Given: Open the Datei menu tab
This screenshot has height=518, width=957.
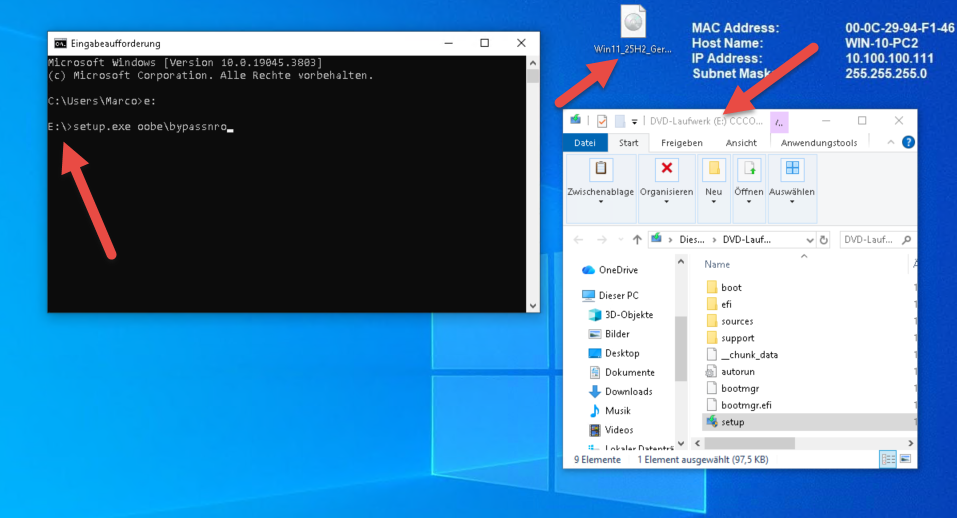Looking at the screenshot, I should (x=586, y=143).
